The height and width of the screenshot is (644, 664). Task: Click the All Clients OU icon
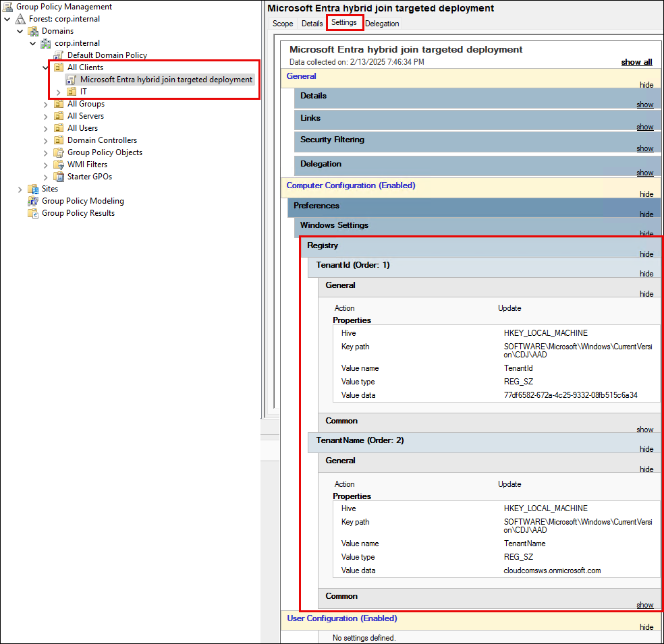point(59,67)
